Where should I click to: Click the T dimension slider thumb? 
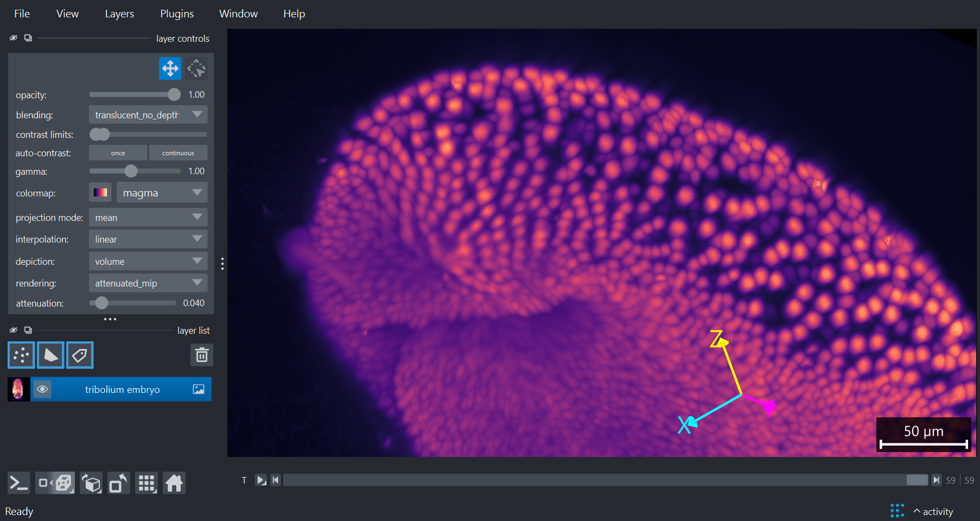917,480
